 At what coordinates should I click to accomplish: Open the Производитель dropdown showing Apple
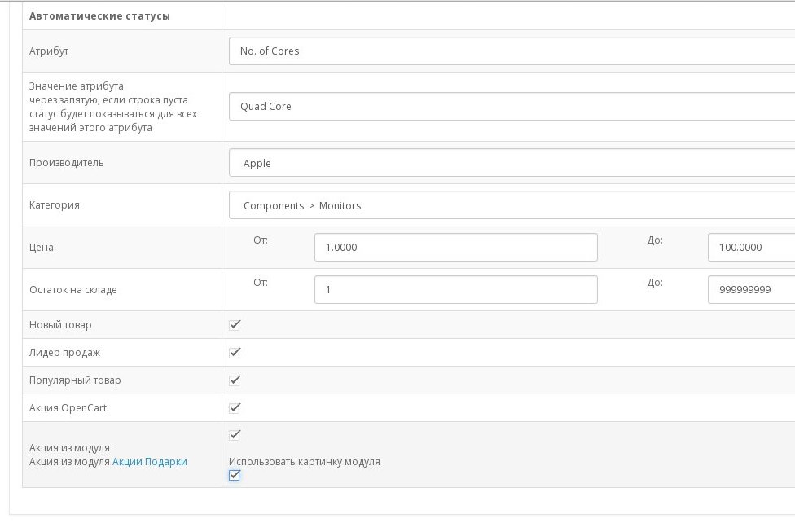tap(512, 163)
